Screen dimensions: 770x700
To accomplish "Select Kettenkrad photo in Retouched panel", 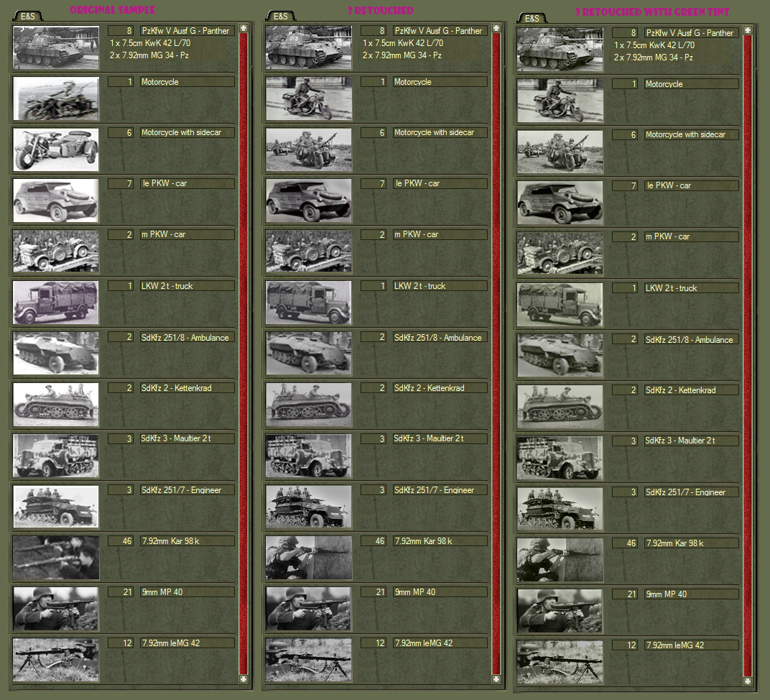I will coord(309,405).
